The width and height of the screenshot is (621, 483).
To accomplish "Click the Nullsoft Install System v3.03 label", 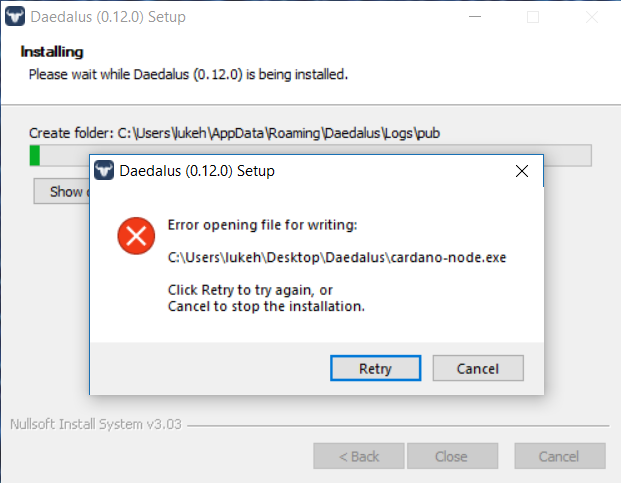I will [95, 423].
